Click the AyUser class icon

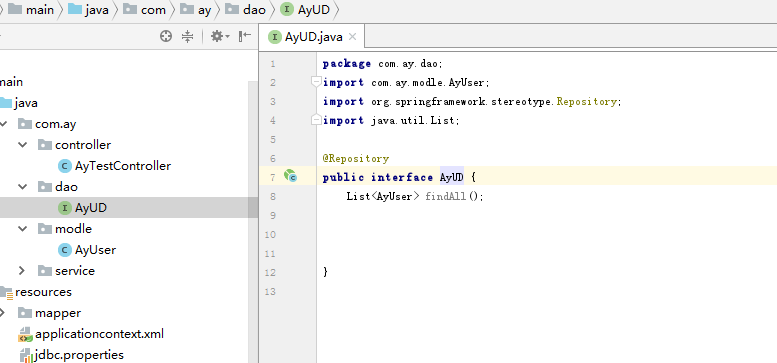(64, 250)
